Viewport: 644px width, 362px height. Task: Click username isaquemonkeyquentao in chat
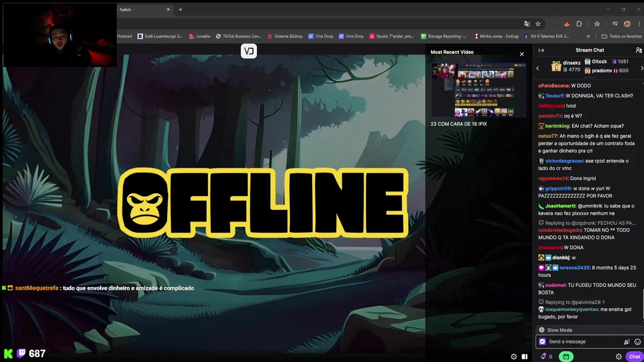point(572,310)
